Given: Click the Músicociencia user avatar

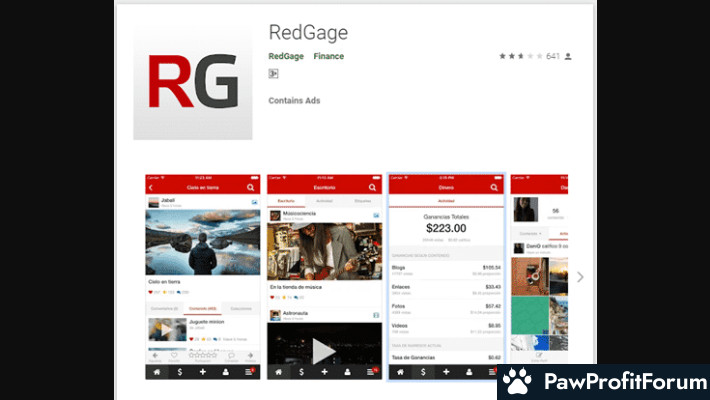Looking at the screenshot, I should (275, 215).
